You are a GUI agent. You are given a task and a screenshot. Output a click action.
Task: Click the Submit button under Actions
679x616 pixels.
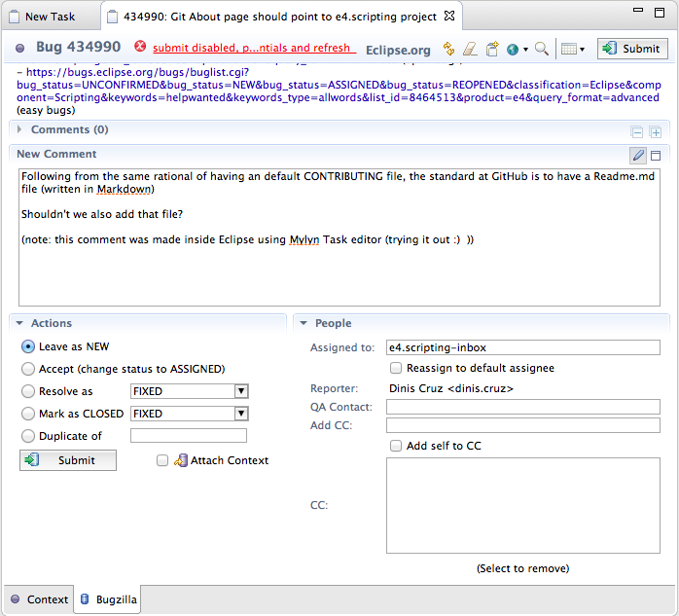(68, 460)
